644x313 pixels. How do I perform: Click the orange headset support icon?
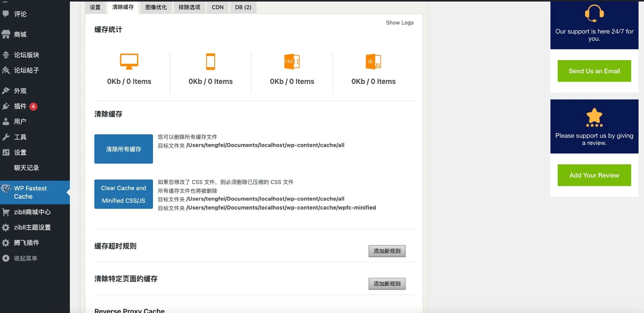click(x=594, y=13)
